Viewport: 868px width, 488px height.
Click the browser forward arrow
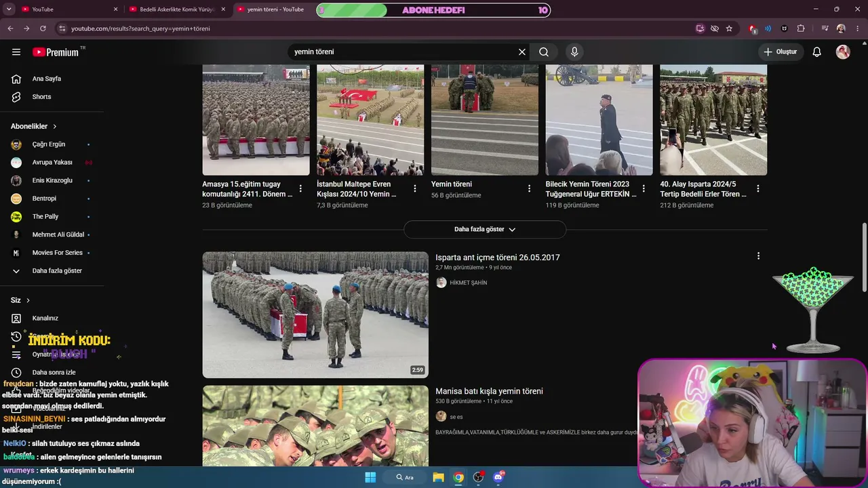pyautogui.click(x=26, y=28)
